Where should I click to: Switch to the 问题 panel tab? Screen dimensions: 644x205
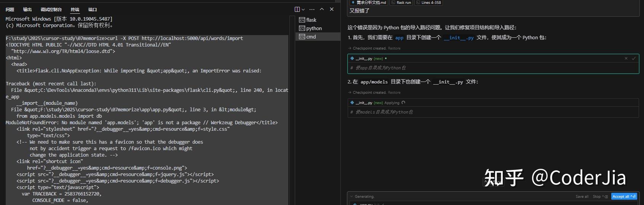[x=10, y=10]
